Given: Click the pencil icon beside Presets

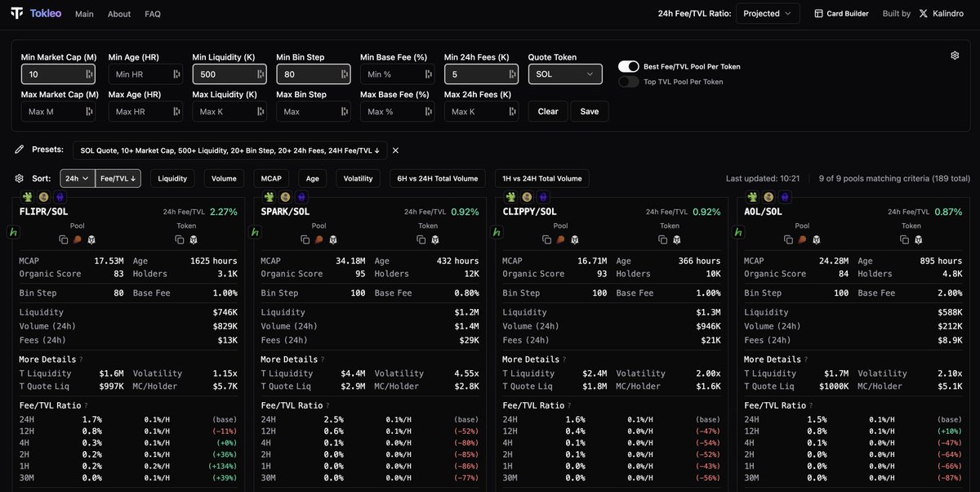Looking at the screenshot, I should coord(20,150).
